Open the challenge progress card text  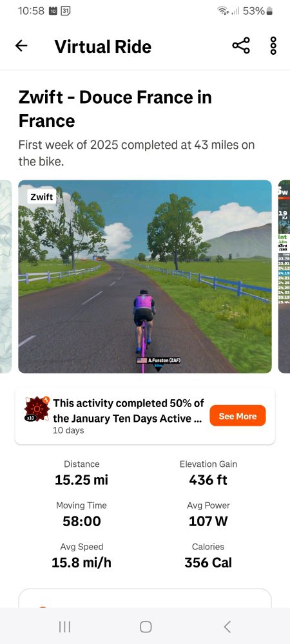(129, 415)
